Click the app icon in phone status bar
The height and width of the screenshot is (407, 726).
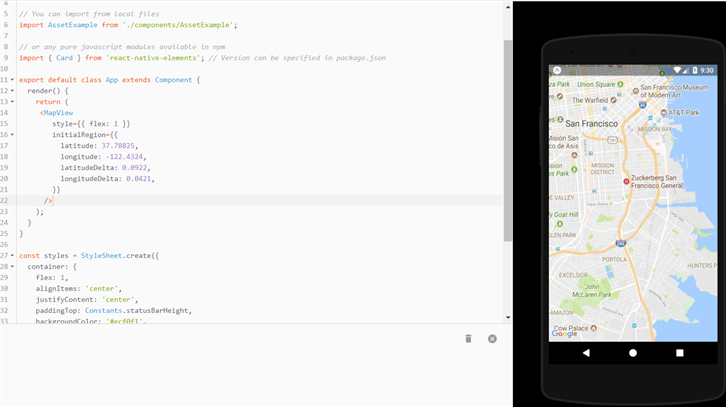click(557, 70)
